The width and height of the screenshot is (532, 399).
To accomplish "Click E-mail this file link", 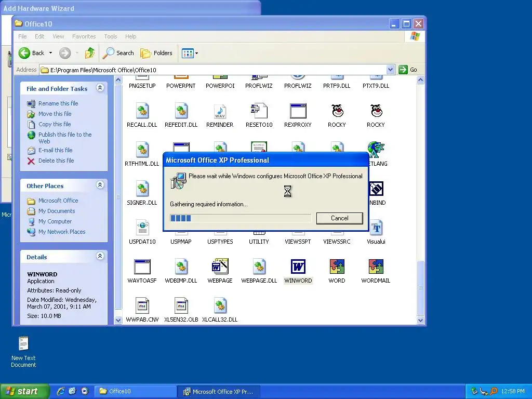I will 55,150.
